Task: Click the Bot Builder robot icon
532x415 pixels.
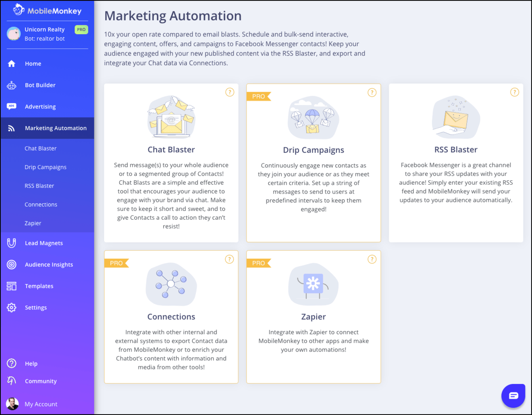Action: [x=12, y=85]
